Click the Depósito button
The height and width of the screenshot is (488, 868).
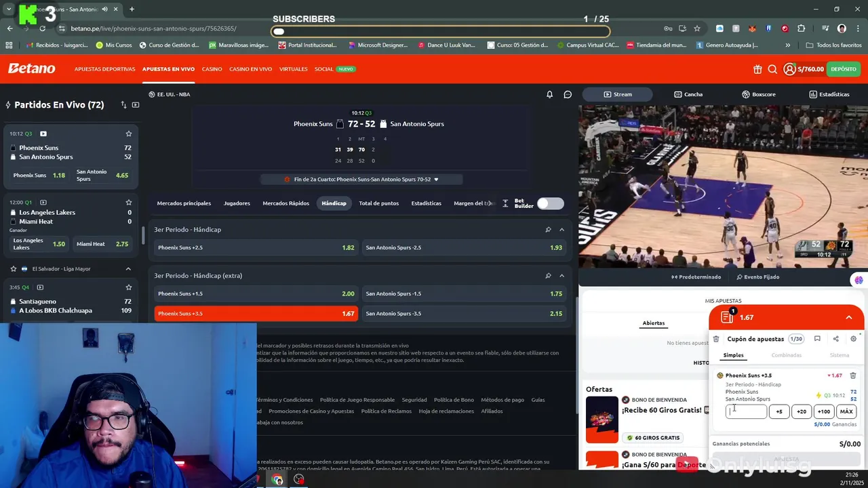tap(844, 69)
